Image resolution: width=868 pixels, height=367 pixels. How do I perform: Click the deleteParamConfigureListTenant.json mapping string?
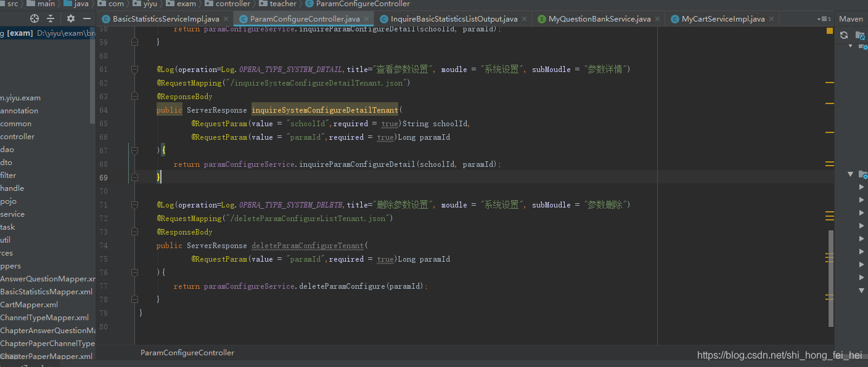click(x=308, y=219)
